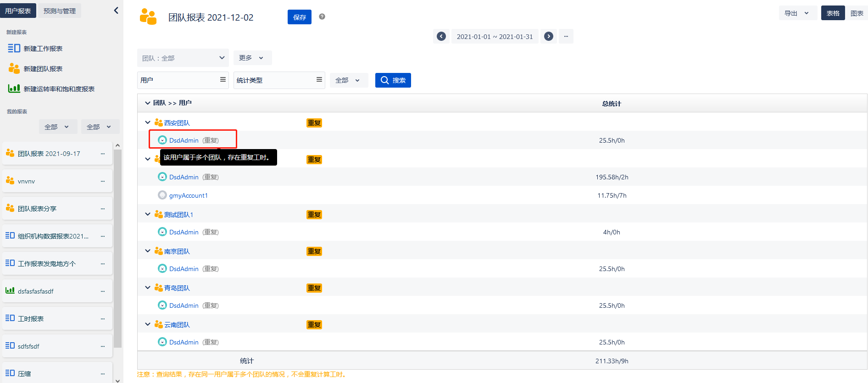Expand the 更多 filter dropdown
This screenshot has width=868, height=383.
[x=252, y=58]
